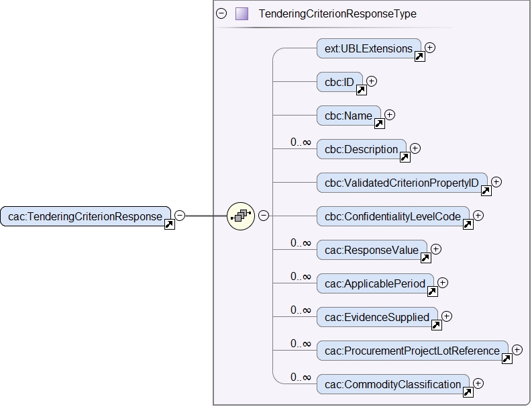Click the reference arrow icon on cbc:Name
This screenshot has height=407, width=532.
[378, 124]
